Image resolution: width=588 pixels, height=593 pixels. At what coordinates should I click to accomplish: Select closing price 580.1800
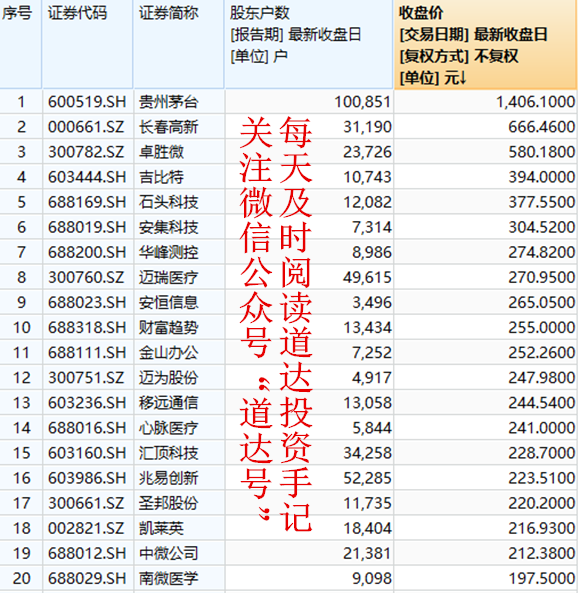coord(541,152)
